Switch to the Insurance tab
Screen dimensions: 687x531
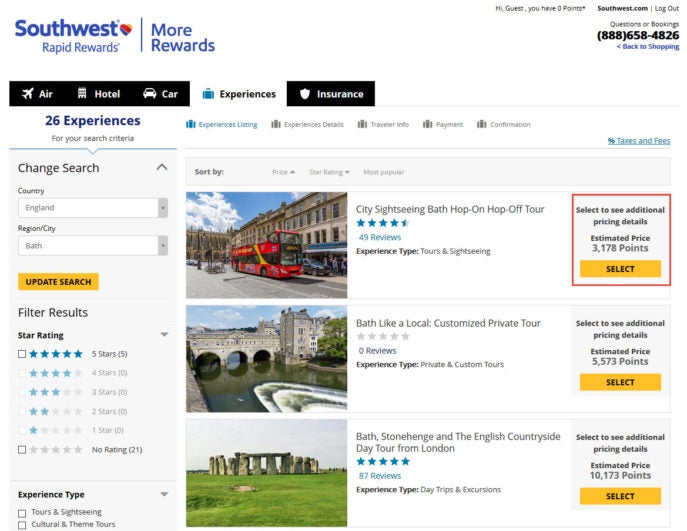click(331, 94)
